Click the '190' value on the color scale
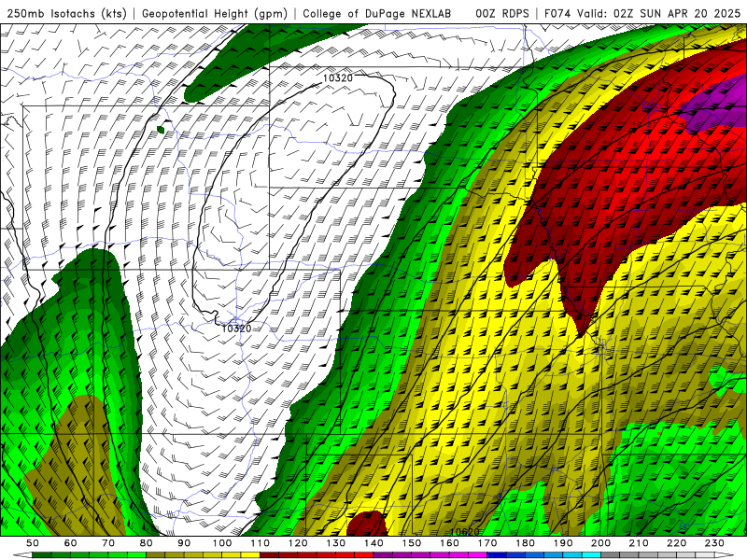Screen dimensions: 747x560 [x=563, y=543]
